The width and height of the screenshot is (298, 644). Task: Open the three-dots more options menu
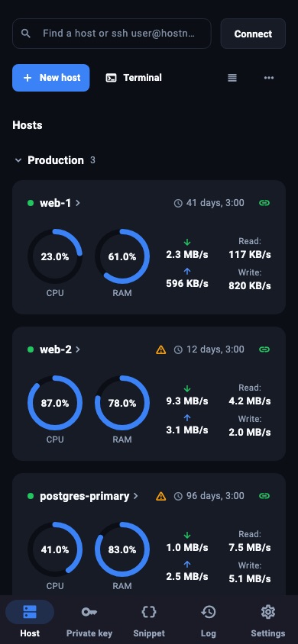click(269, 78)
